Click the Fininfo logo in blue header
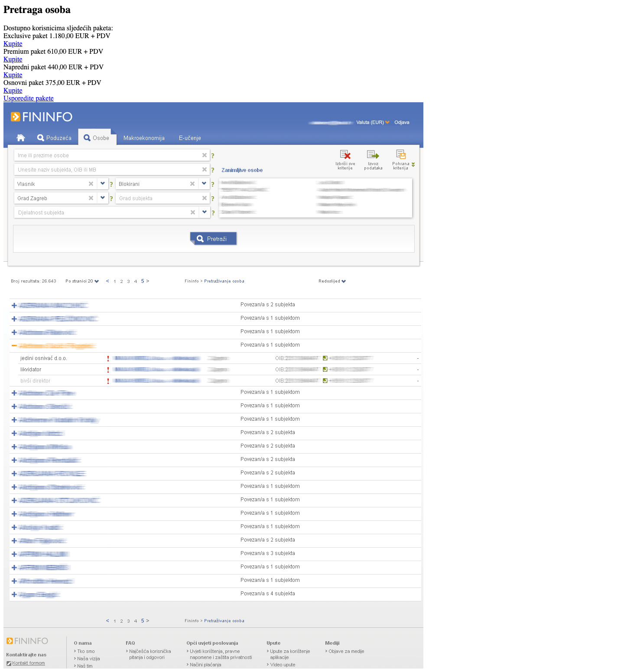Screen dimensions: 624x672 [42, 117]
